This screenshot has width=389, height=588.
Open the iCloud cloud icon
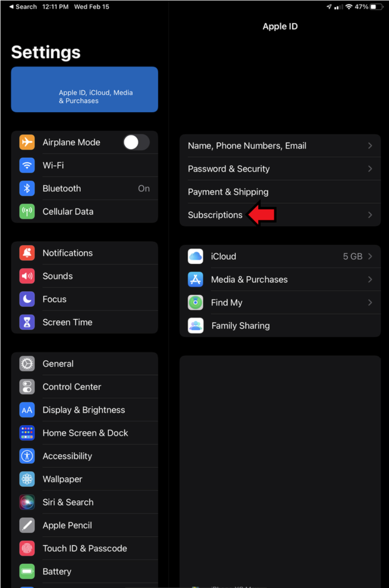tap(196, 256)
